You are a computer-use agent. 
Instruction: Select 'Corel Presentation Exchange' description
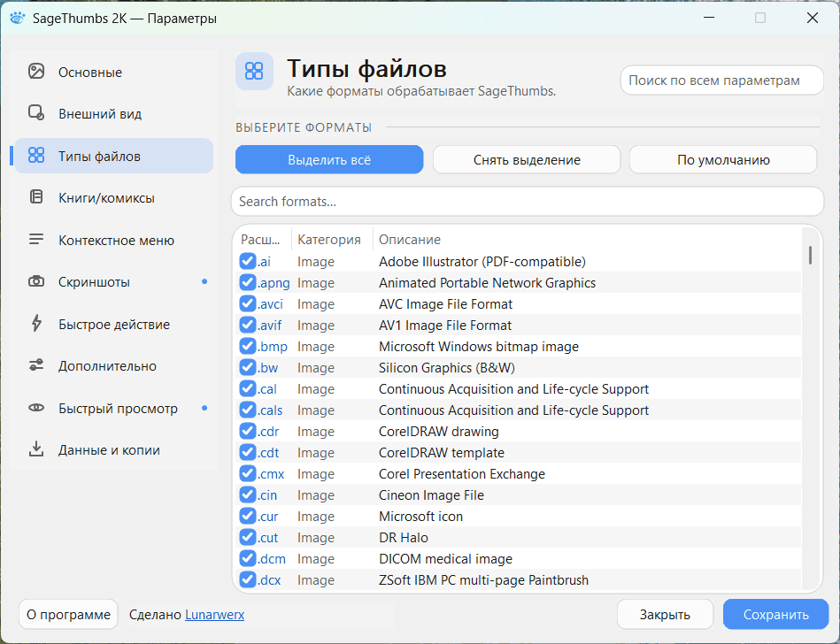pos(462,474)
